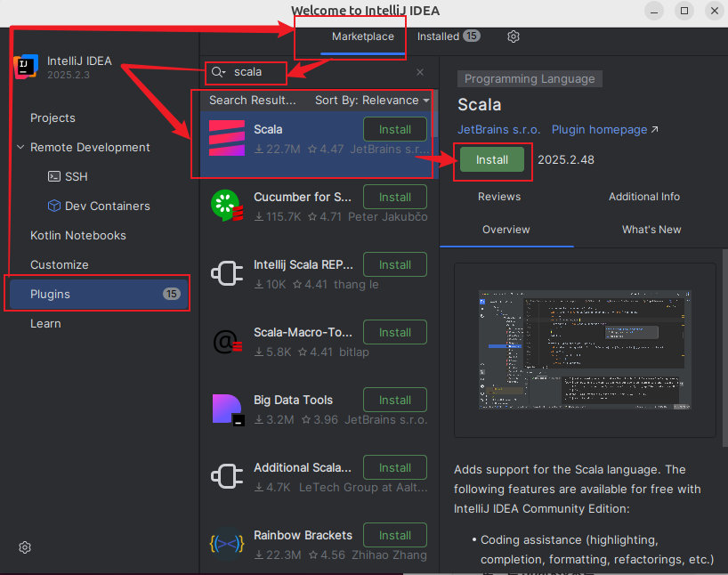Open Customize in the sidebar

click(60, 264)
